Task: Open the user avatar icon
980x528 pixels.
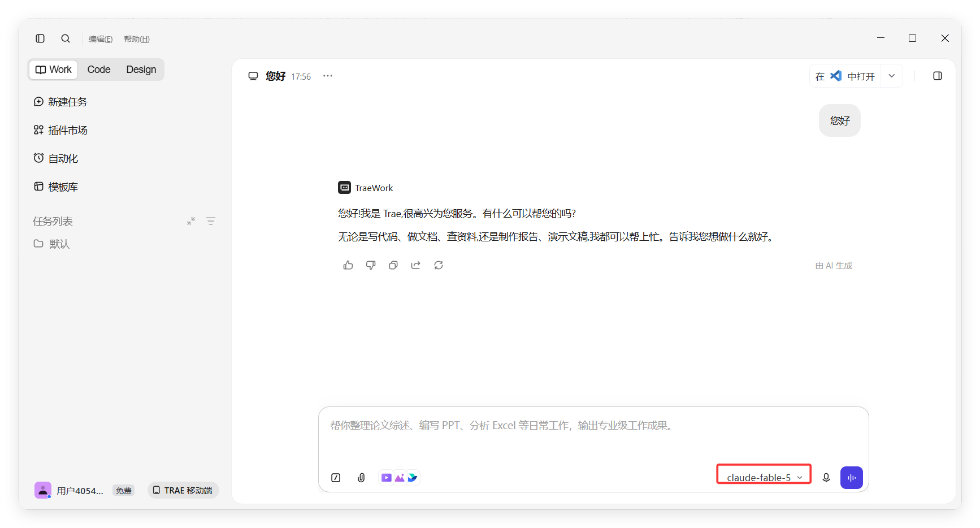Action: tap(43, 490)
